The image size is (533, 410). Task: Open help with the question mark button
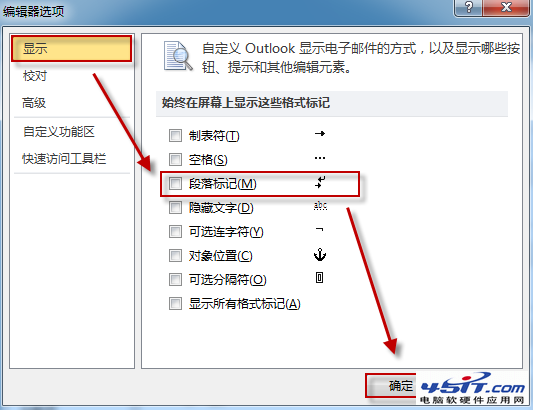468,7
